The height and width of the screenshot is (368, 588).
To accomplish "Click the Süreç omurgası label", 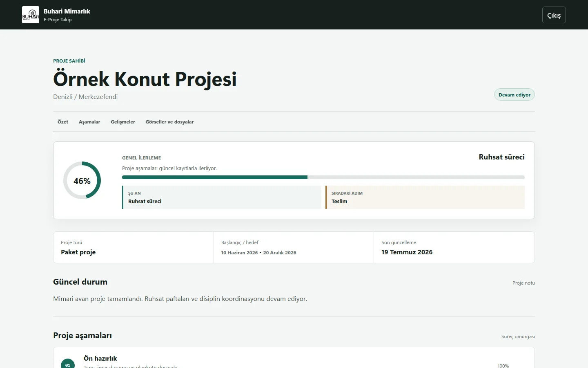I will click(x=518, y=337).
